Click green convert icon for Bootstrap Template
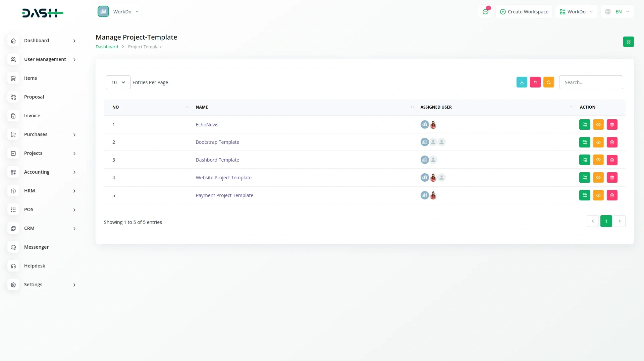The image size is (644, 361). pyautogui.click(x=585, y=142)
